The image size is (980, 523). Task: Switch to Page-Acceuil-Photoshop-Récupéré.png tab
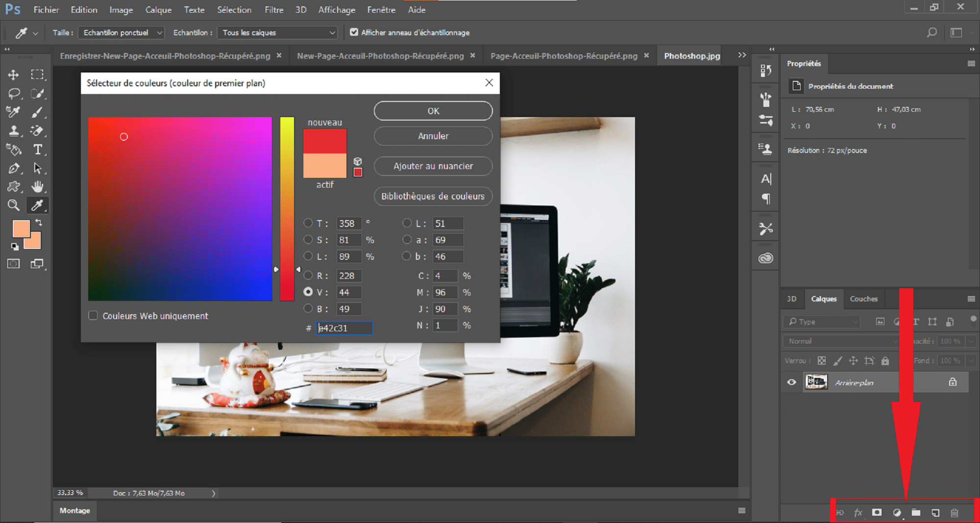coord(564,56)
